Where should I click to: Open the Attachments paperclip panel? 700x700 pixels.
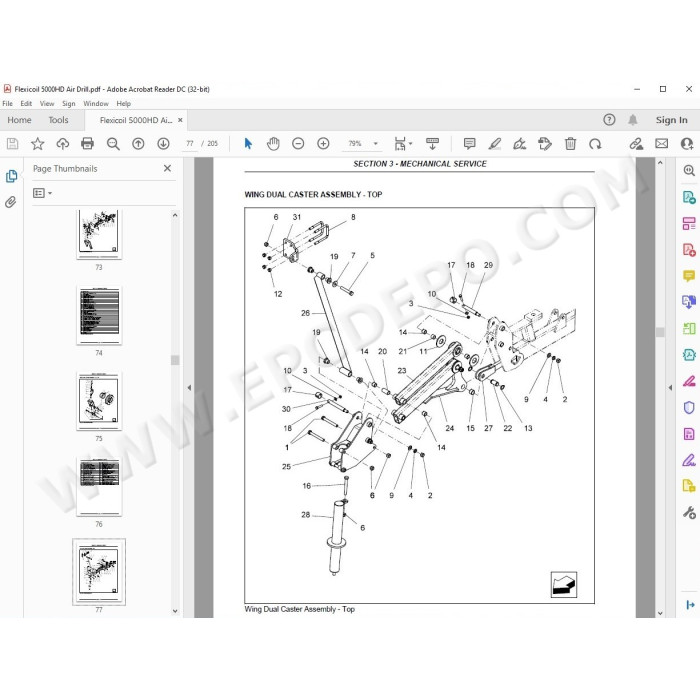pos(11,202)
